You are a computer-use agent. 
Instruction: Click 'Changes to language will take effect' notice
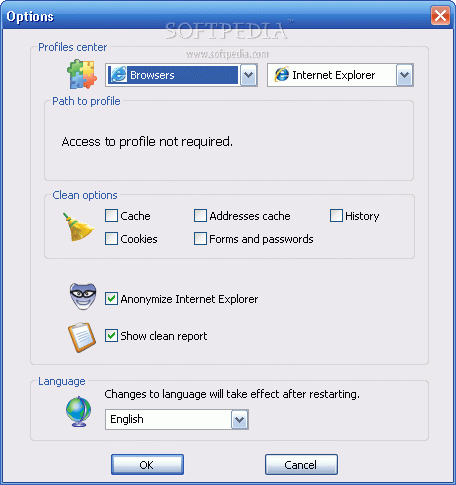pos(232,394)
